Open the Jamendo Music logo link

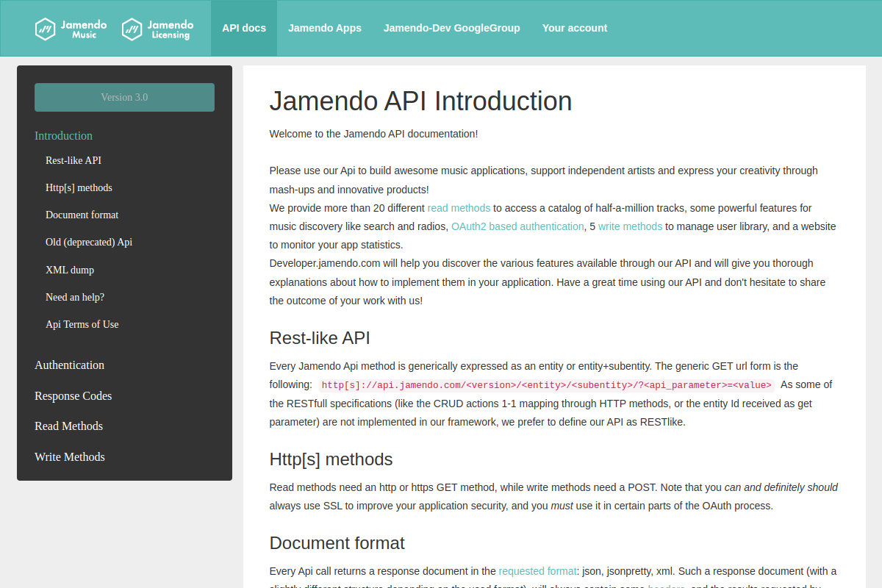(x=71, y=29)
